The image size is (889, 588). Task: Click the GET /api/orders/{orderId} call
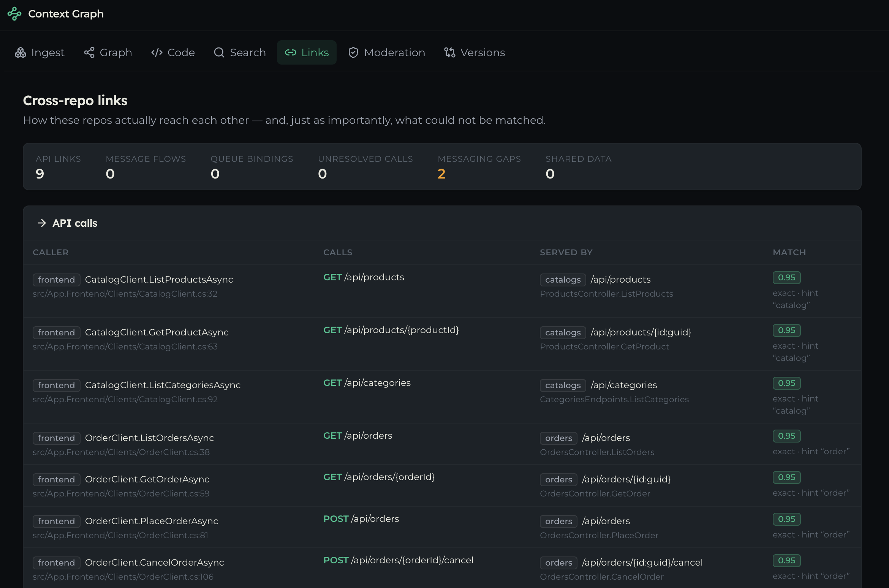(379, 477)
